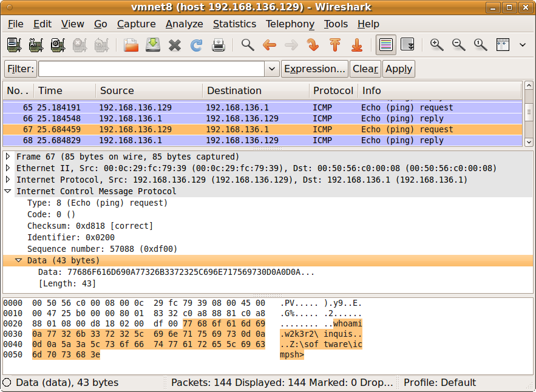Image resolution: width=536 pixels, height=392 pixels.
Task: Click the Profile: Default status entry
Action: (x=439, y=382)
